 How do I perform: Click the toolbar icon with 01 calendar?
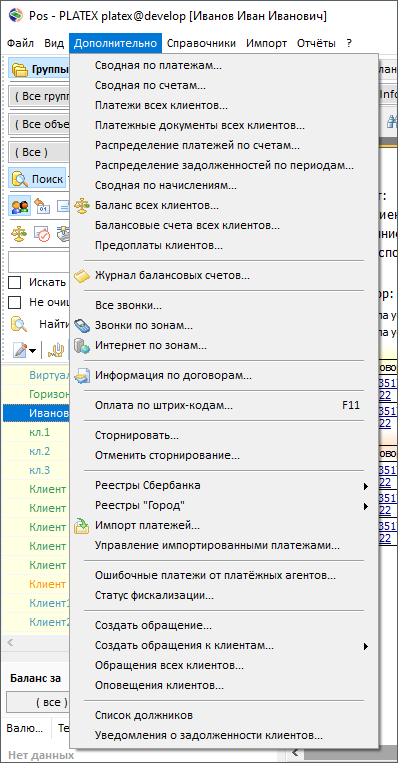pos(42,206)
